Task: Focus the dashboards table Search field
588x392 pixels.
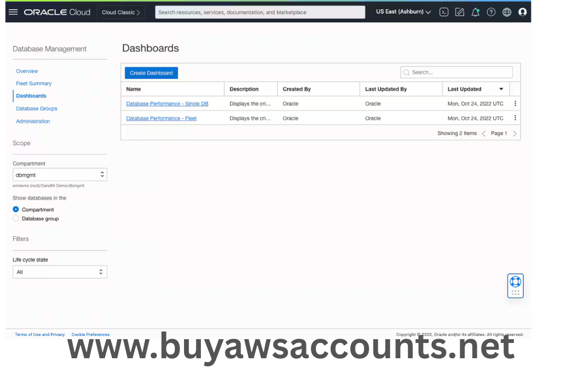Action: coord(456,72)
